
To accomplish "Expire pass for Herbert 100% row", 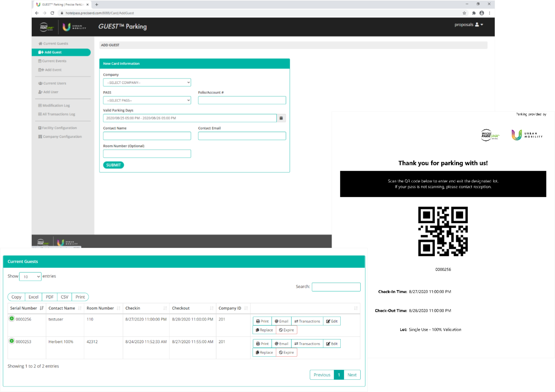I will click(286, 352).
